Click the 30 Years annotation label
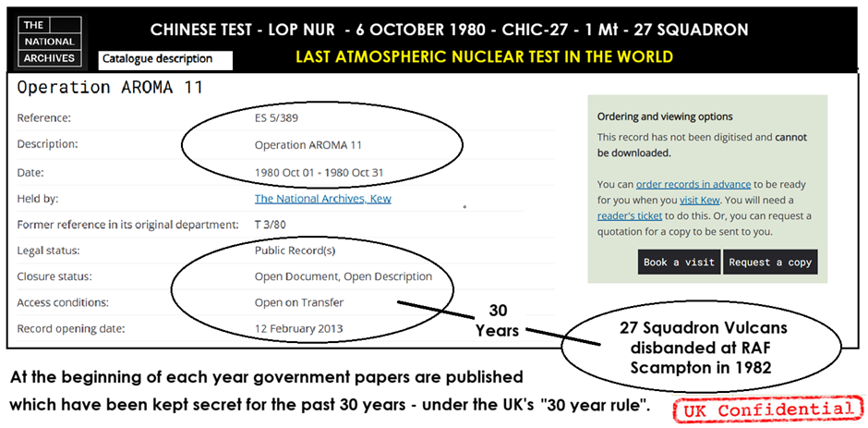Viewport: 868px width, 428px height. coord(499,321)
